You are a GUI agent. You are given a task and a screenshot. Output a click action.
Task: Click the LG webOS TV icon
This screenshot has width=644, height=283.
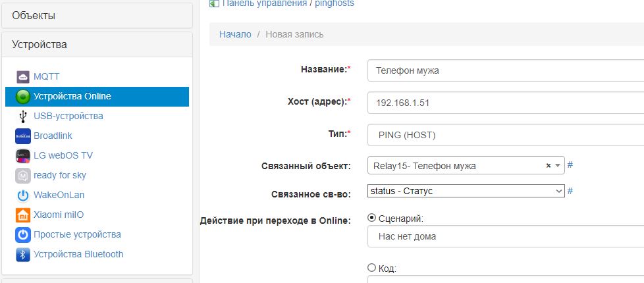pos(23,156)
